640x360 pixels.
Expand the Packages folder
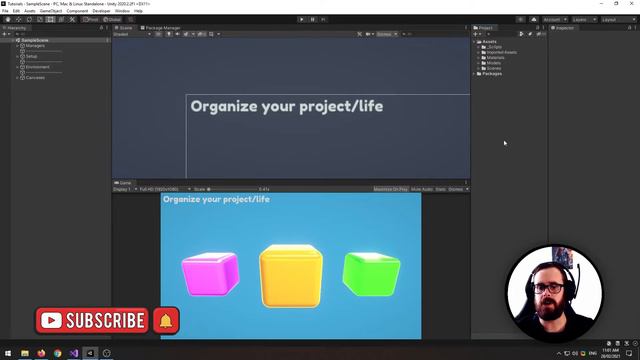tap(474, 74)
